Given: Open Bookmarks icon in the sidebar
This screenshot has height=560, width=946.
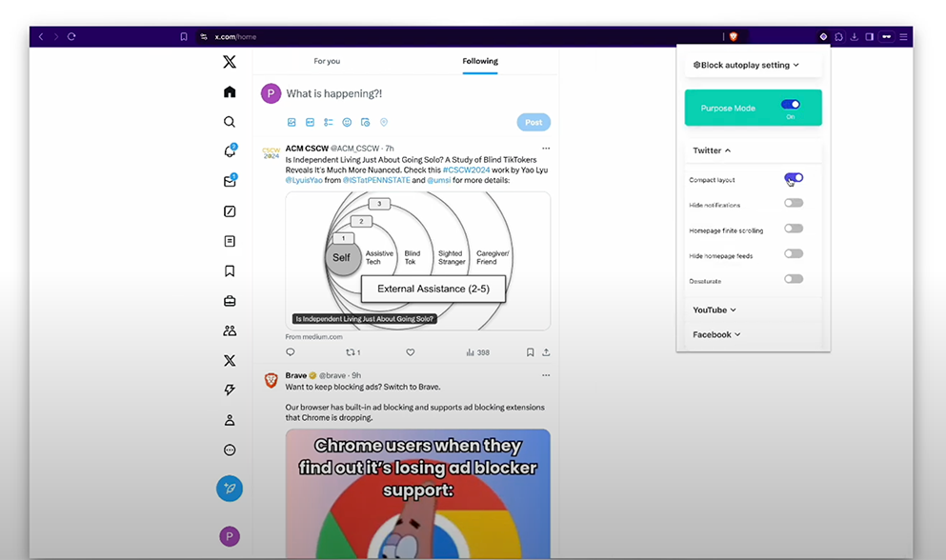Looking at the screenshot, I should tap(230, 271).
